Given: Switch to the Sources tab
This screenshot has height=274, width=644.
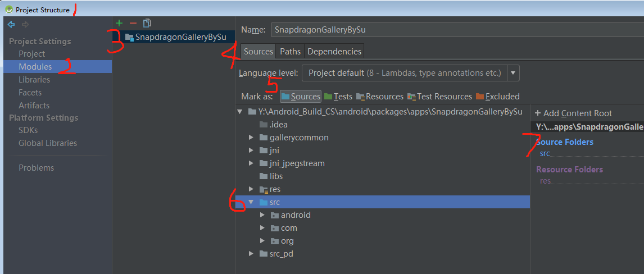Looking at the screenshot, I should point(258,51).
